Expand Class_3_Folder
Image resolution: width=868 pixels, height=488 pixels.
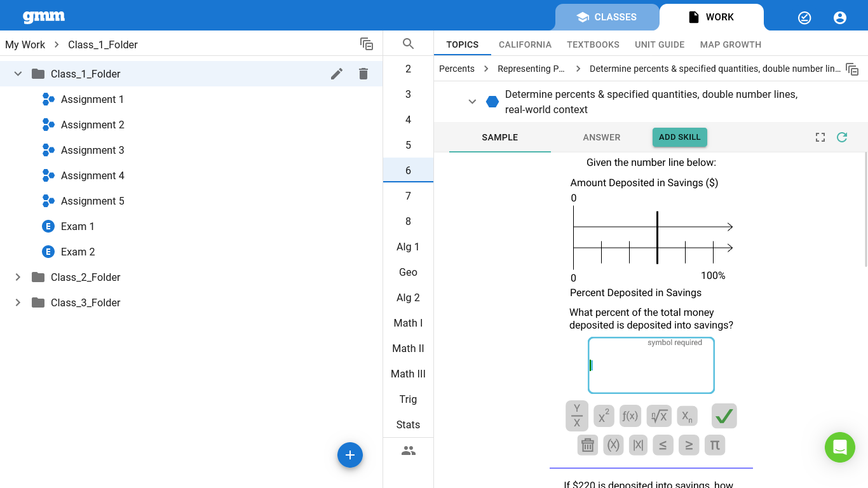18,302
